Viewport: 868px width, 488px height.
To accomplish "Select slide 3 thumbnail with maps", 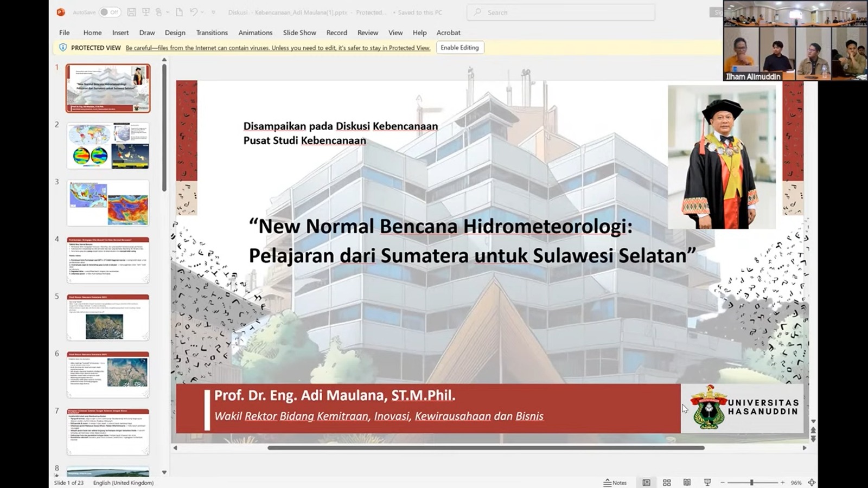I will pyautogui.click(x=108, y=203).
